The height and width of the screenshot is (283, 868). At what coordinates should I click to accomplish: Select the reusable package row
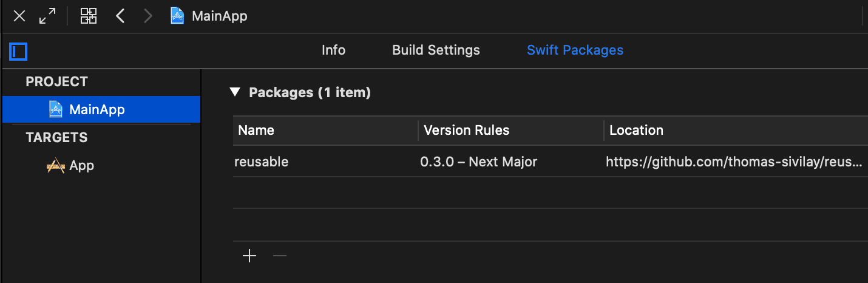[x=550, y=162]
